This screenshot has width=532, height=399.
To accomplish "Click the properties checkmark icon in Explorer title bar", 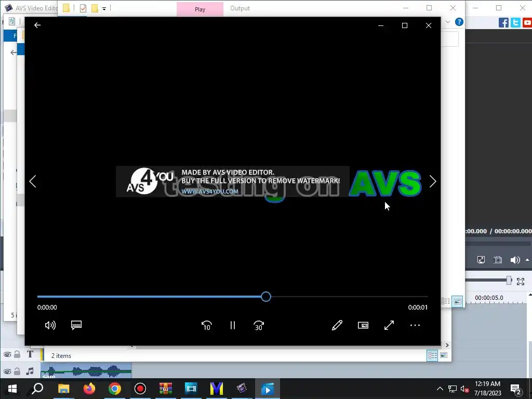I will click(83, 8).
